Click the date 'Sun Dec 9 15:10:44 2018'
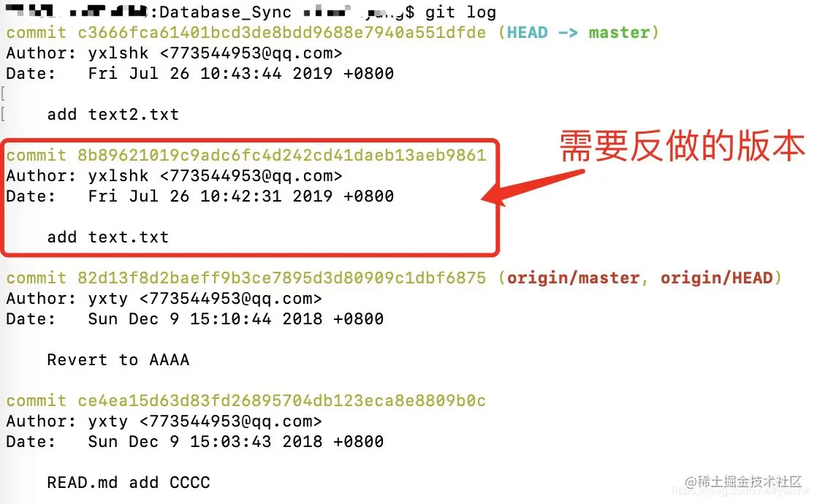This screenshot has width=817, height=504. point(205,319)
